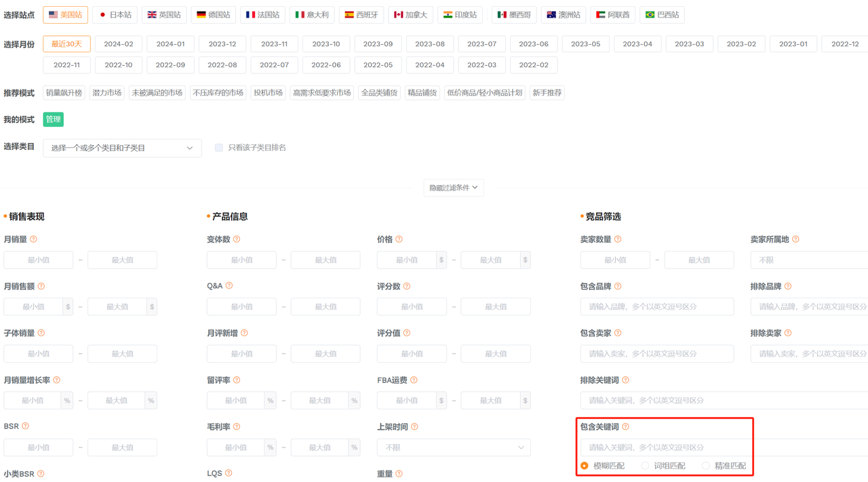The height and width of the screenshot is (482, 868).
Task: Click question mark next to 月销量增长率
Action: pos(56,380)
